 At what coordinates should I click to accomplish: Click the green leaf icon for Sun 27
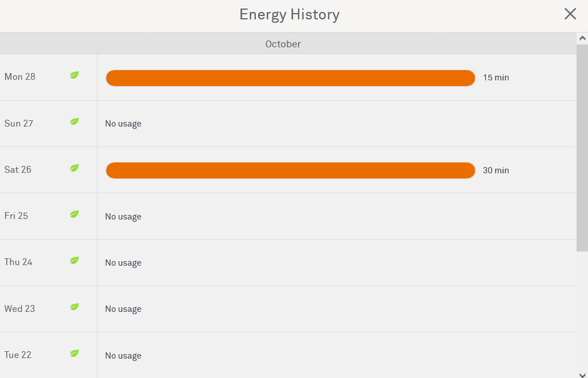click(x=74, y=121)
